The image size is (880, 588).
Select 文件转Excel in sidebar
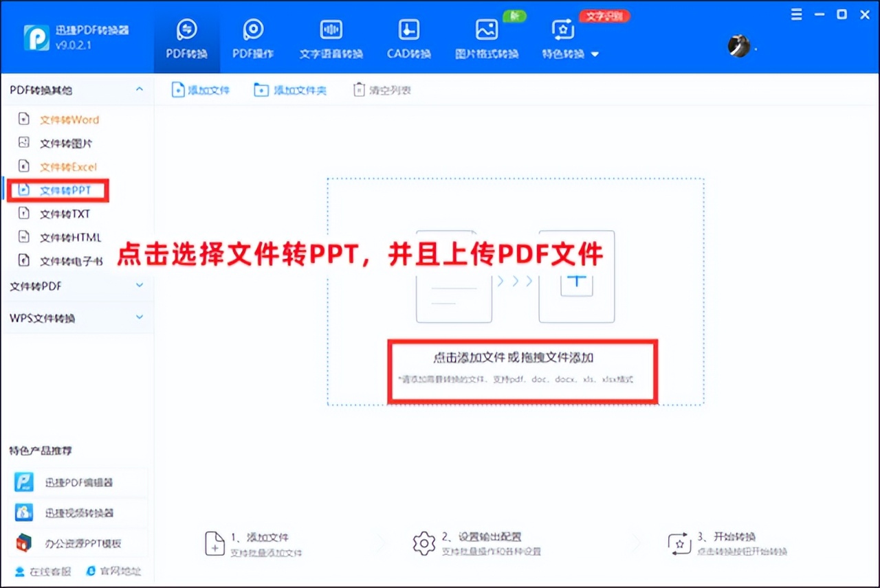pyautogui.click(x=68, y=167)
